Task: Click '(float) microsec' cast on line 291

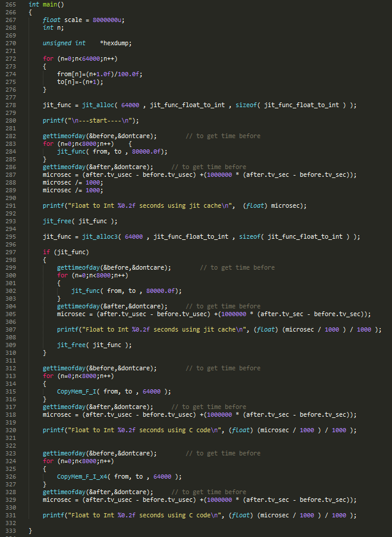Action: tap(272, 206)
